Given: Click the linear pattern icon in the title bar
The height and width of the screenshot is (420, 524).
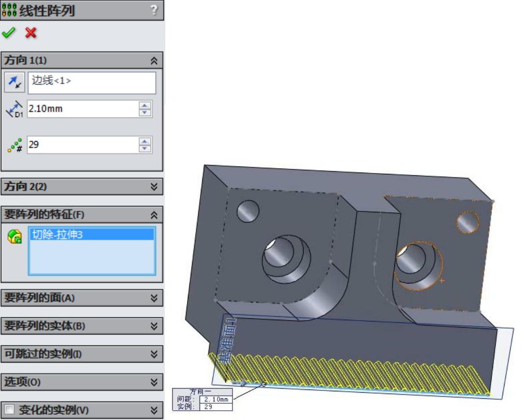Looking at the screenshot, I should pyautogui.click(x=9, y=10).
